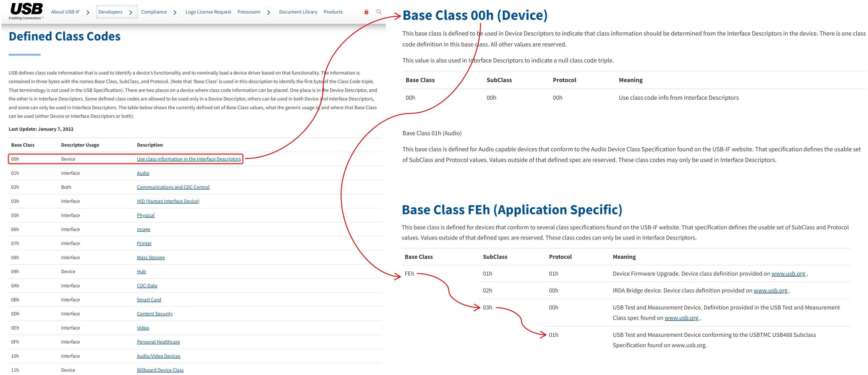Image resolution: width=868 pixels, height=375 pixels.
Task: Open the Personal Healthcare link
Action: [x=158, y=342]
